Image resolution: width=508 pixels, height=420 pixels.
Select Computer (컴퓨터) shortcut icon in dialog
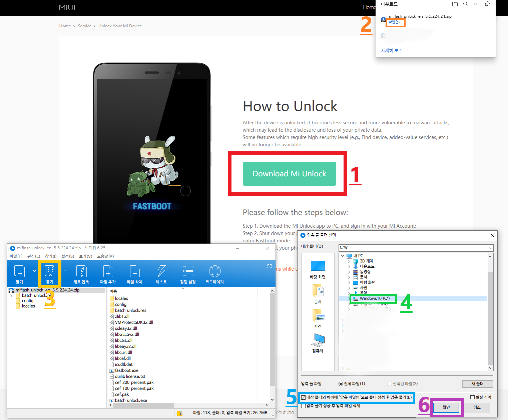(x=318, y=340)
